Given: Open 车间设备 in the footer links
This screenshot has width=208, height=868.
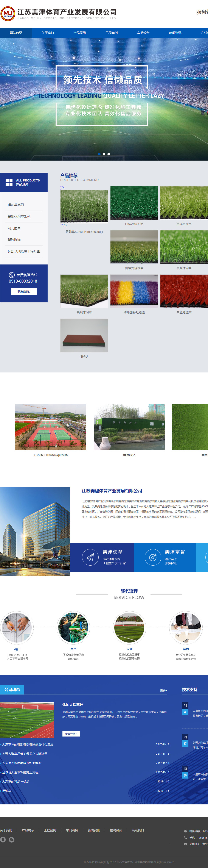Looking at the screenshot, I should (72, 830).
